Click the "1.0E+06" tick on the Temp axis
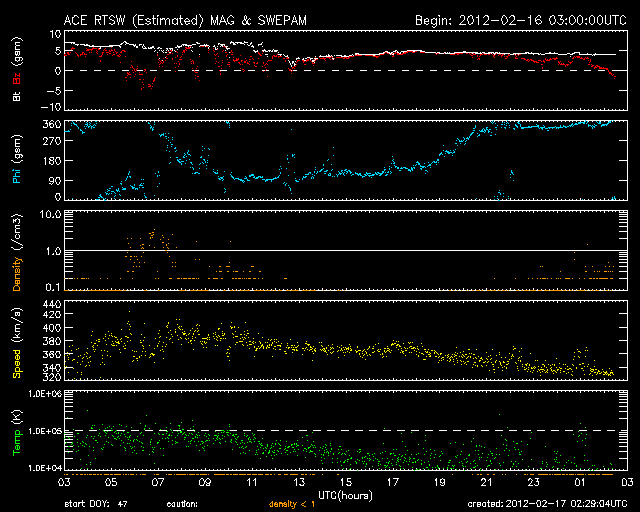 44,394
